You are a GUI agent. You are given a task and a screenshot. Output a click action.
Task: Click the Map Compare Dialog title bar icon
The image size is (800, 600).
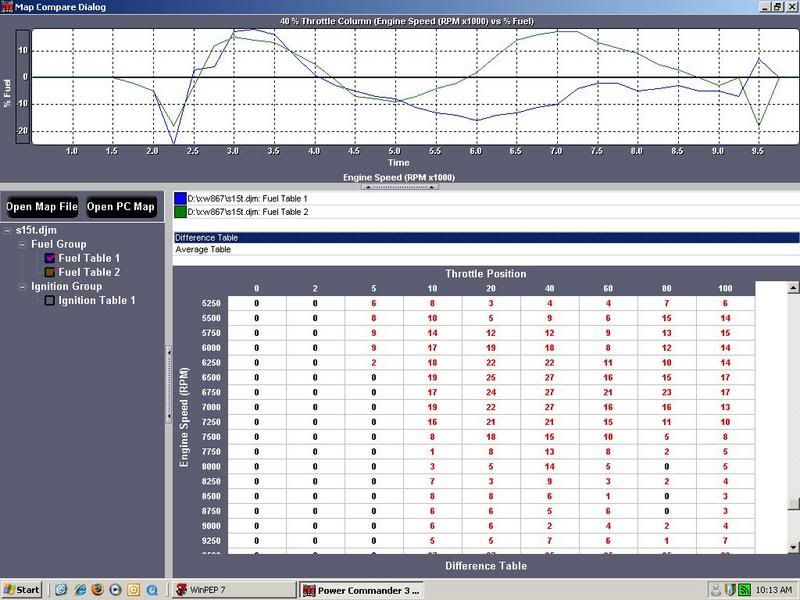[7, 7]
